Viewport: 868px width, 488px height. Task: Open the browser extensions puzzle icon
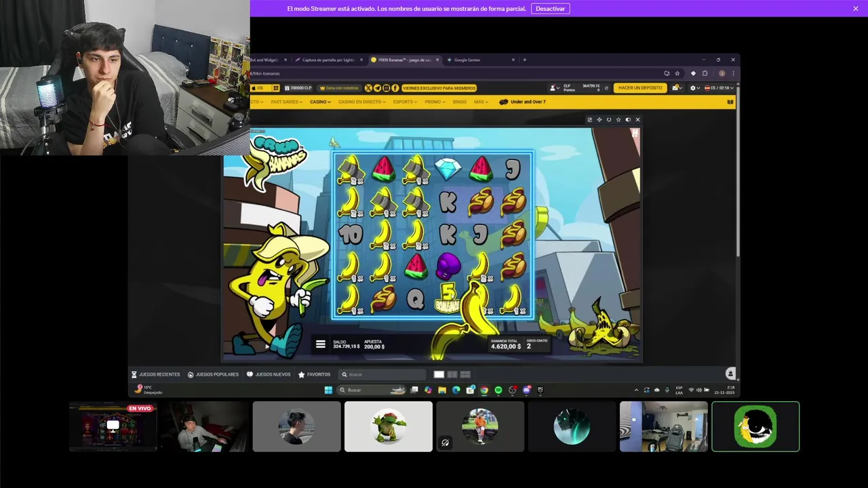pos(705,73)
